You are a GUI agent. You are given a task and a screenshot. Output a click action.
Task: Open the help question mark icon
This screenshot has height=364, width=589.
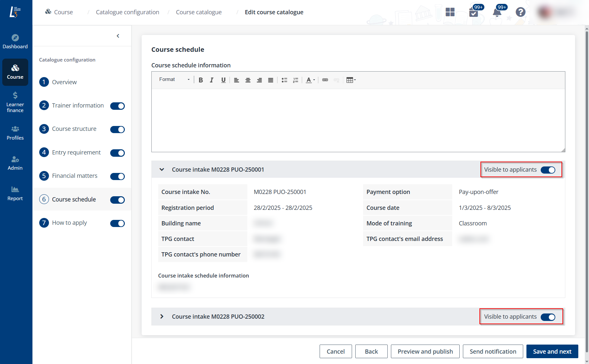[x=520, y=12]
